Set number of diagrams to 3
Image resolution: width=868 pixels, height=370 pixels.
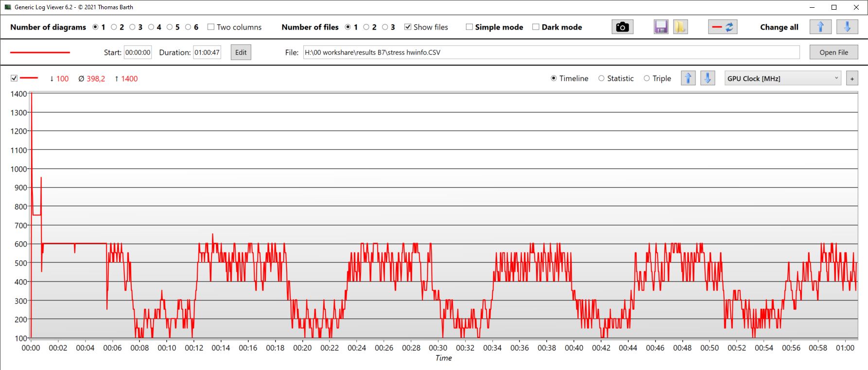tap(133, 27)
